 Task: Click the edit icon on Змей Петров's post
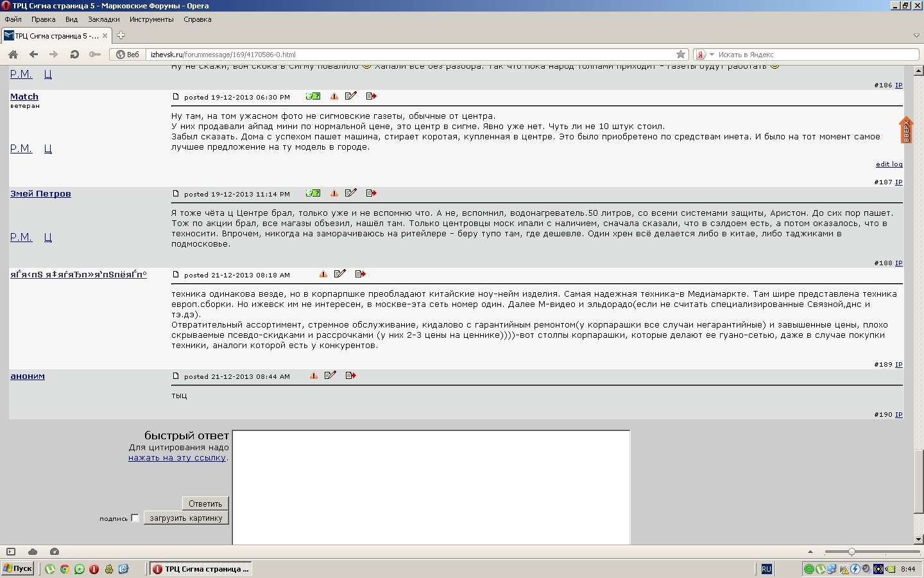tap(350, 193)
